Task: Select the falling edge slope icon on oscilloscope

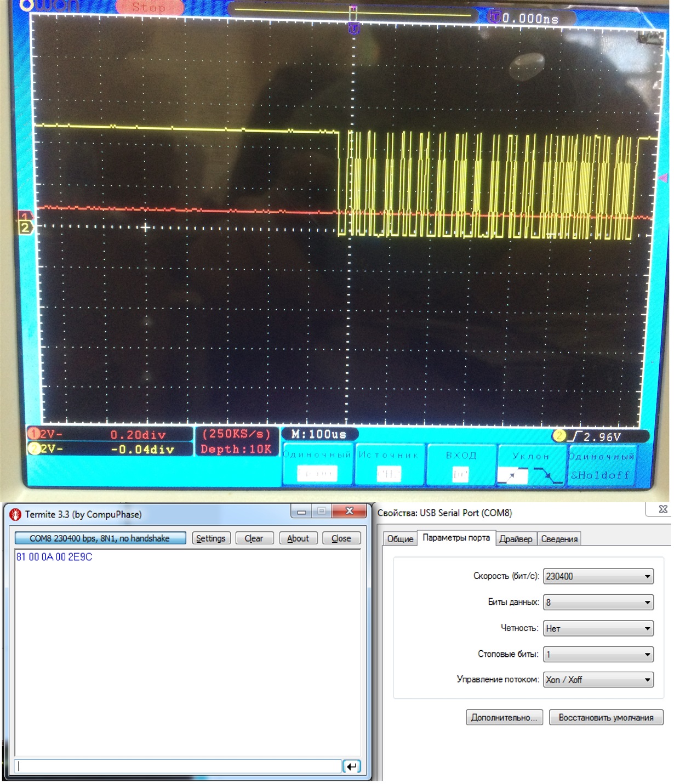Action: [546, 475]
